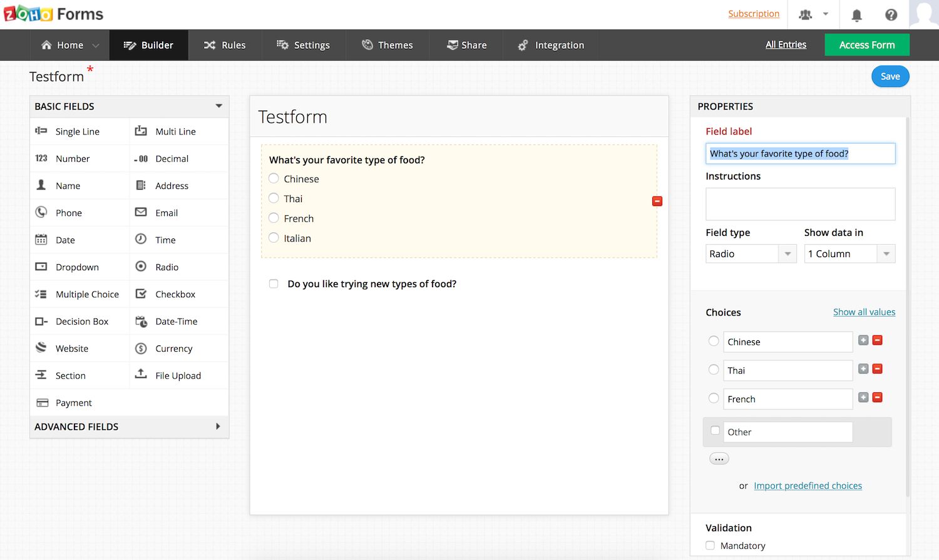Select the Italian radio option
Screen dimensions: 939x560
(274, 238)
